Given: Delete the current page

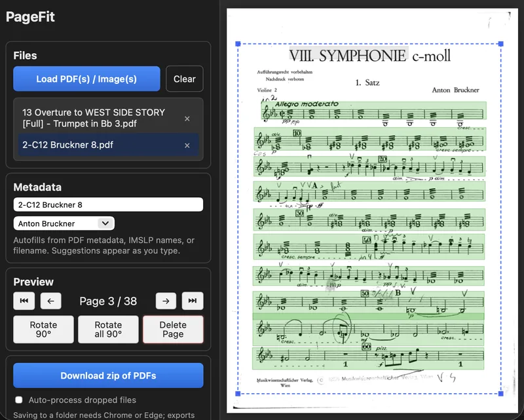Looking at the screenshot, I should (x=173, y=330).
